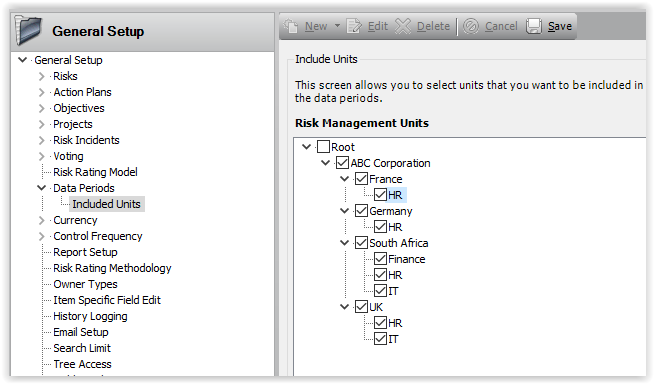Screen dimensions: 654x384
Task: Select History Logging tree item
Action: (x=90, y=316)
